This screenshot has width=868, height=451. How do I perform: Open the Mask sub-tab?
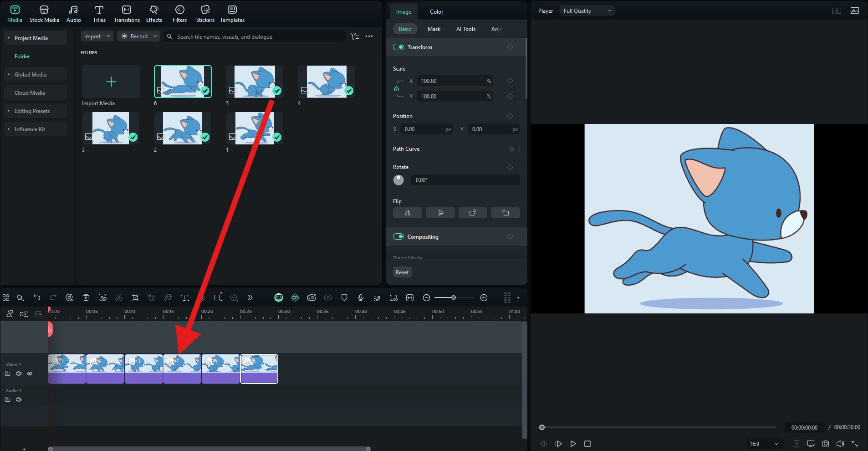coord(434,29)
